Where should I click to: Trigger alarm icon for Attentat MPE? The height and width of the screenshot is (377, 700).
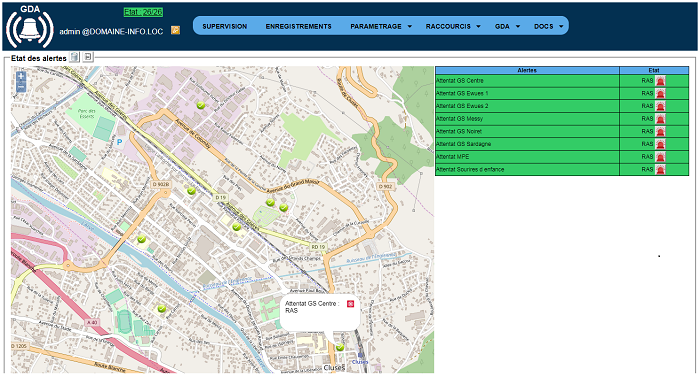(x=660, y=157)
